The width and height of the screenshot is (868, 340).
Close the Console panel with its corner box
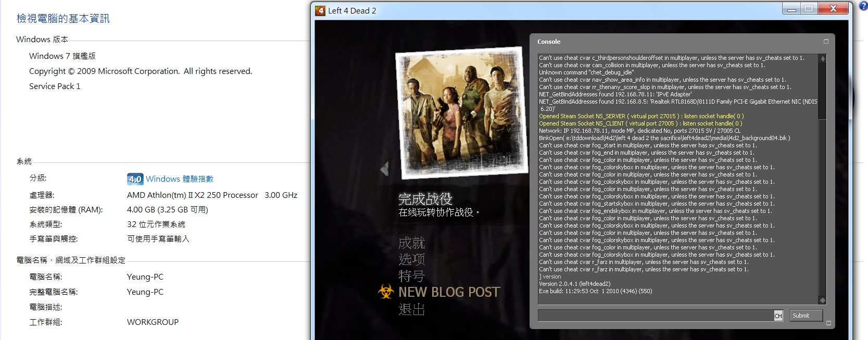coord(826,42)
